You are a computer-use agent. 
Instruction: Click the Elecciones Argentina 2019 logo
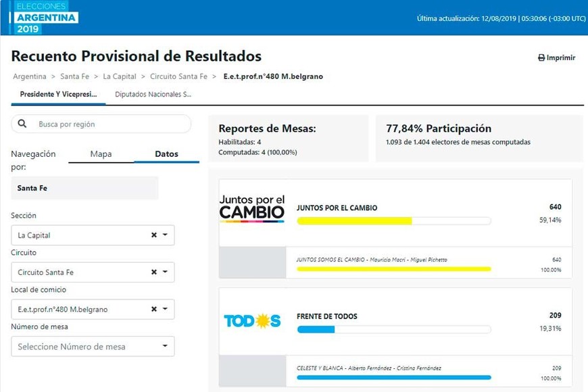[x=47, y=17]
